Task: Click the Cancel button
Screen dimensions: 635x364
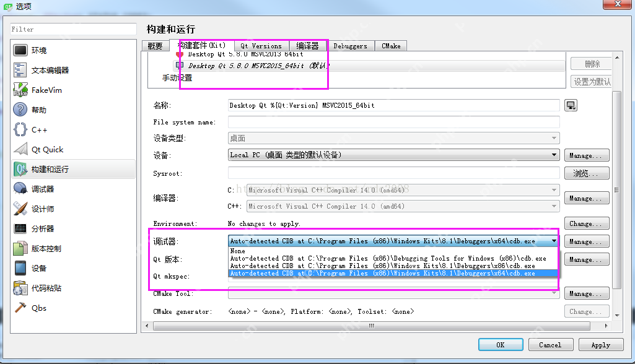Action: pyautogui.click(x=550, y=345)
